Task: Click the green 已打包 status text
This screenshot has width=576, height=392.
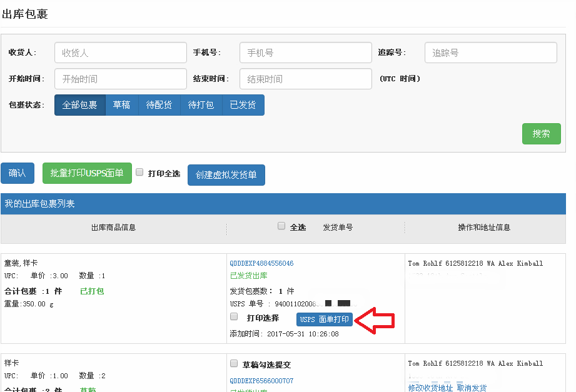Action: click(92, 291)
